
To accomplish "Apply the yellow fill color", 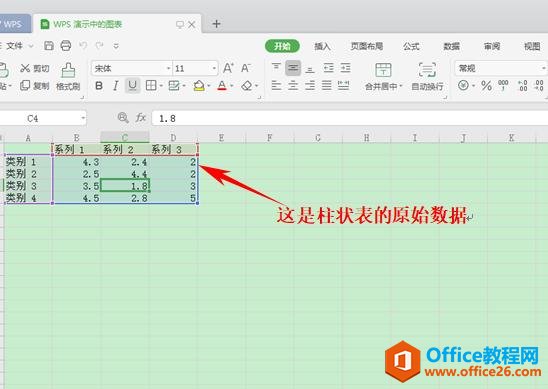I will pos(199,85).
